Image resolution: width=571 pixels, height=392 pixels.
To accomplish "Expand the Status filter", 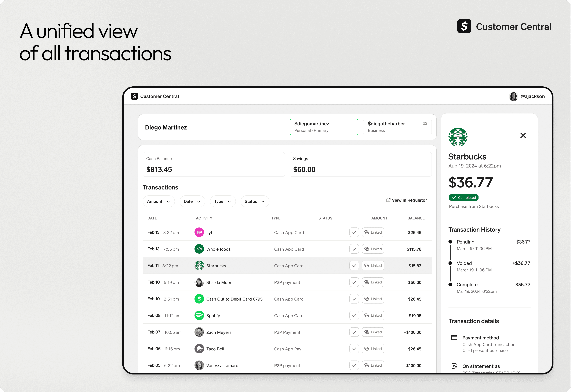I will 255,201.
